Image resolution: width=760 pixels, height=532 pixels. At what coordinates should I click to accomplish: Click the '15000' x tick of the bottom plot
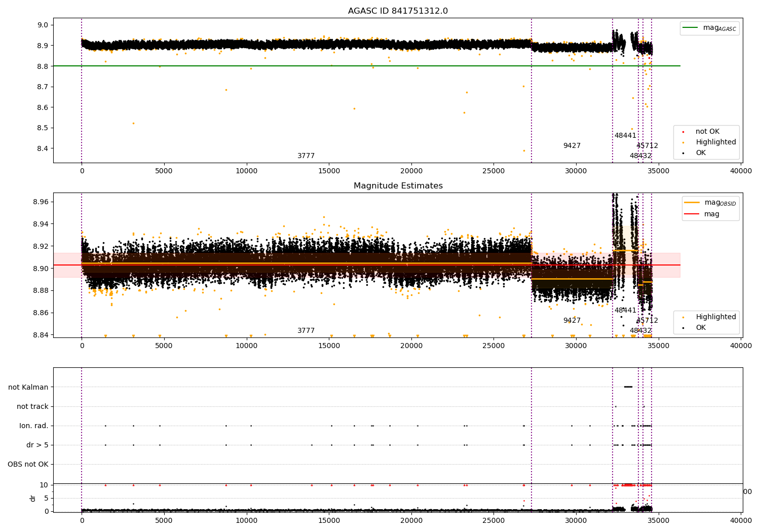pyautogui.click(x=329, y=520)
